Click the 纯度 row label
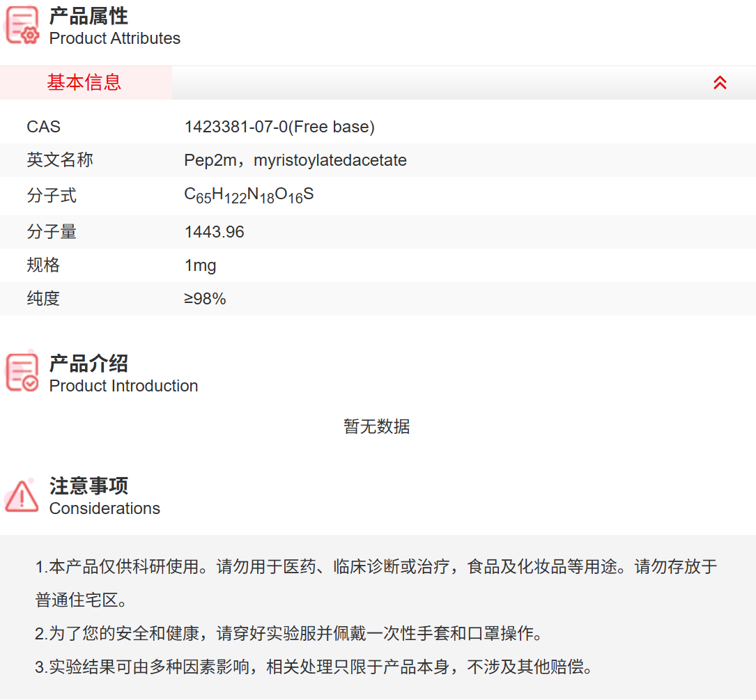 [x=43, y=299]
